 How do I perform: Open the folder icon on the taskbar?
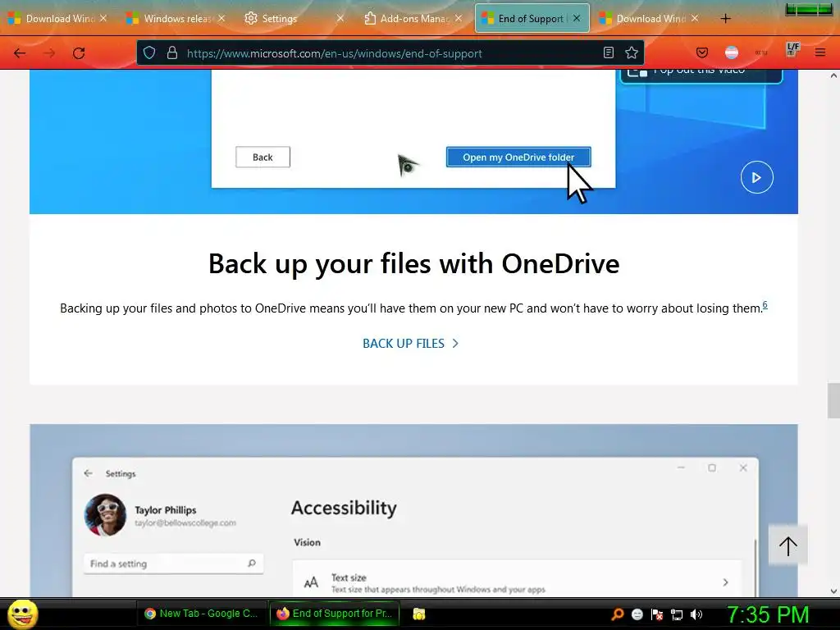(x=419, y=614)
